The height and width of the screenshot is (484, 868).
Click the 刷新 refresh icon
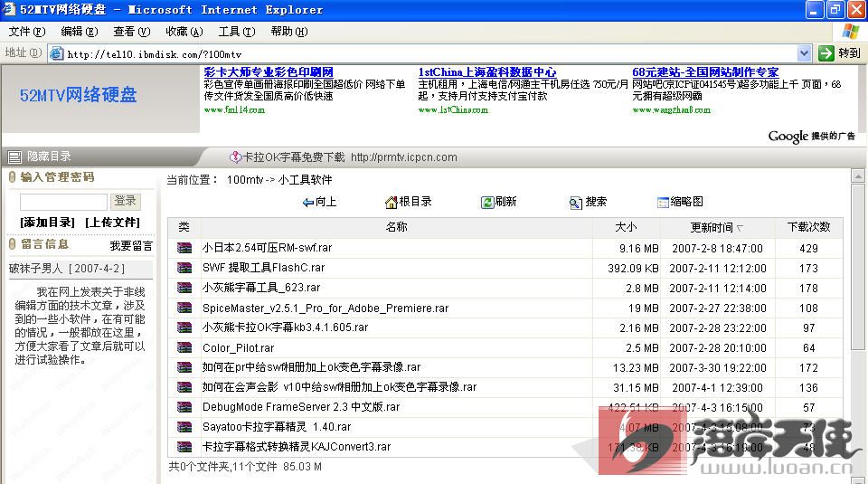tap(487, 202)
